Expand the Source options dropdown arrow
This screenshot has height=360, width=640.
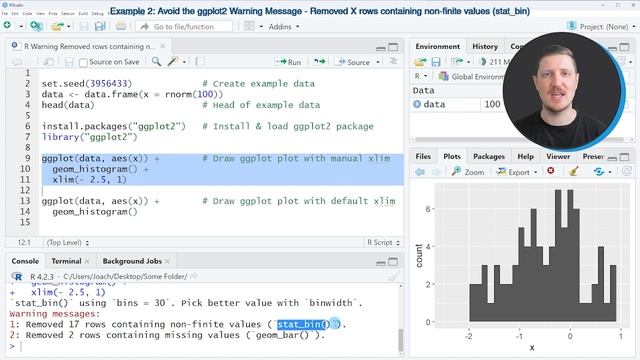click(378, 62)
